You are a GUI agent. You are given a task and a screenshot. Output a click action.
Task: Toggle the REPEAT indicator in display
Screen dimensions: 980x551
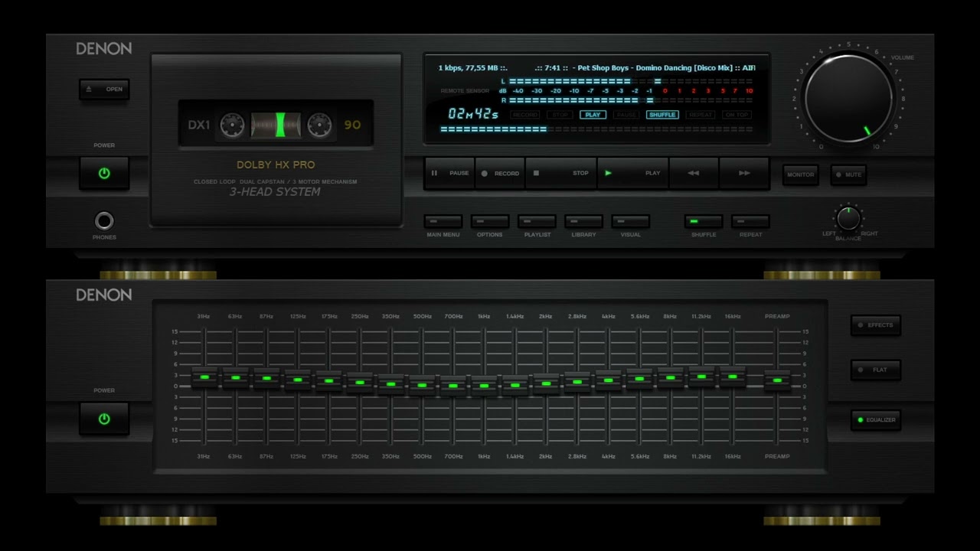[x=700, y=115]
